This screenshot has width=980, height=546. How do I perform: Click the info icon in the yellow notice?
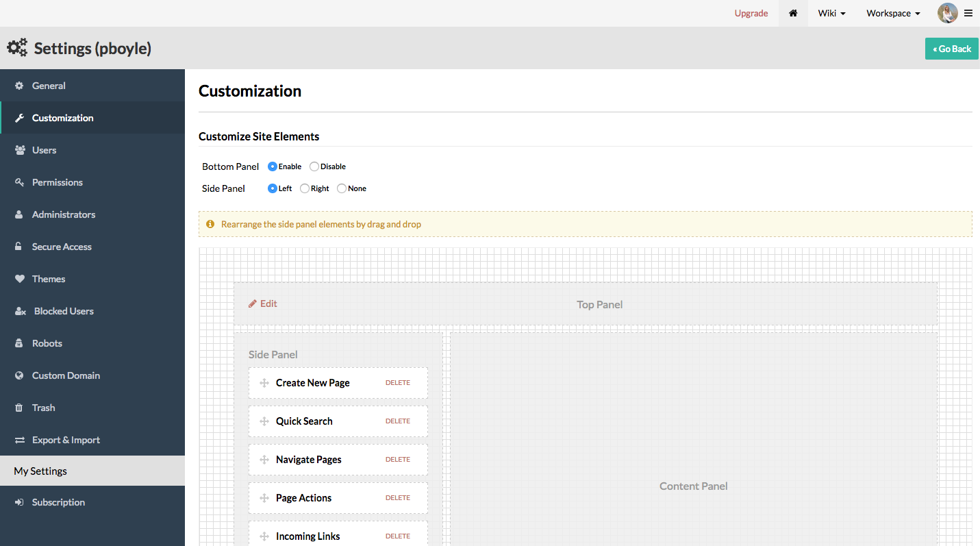pos(210,224)
